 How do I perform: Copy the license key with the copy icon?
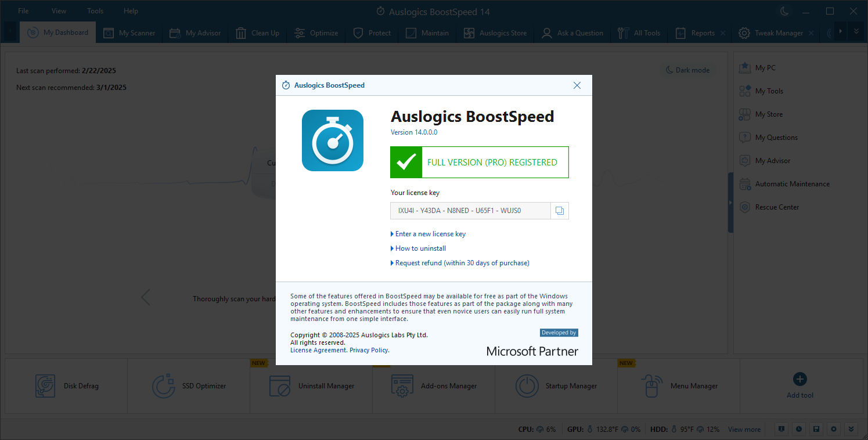click(560, 211)
